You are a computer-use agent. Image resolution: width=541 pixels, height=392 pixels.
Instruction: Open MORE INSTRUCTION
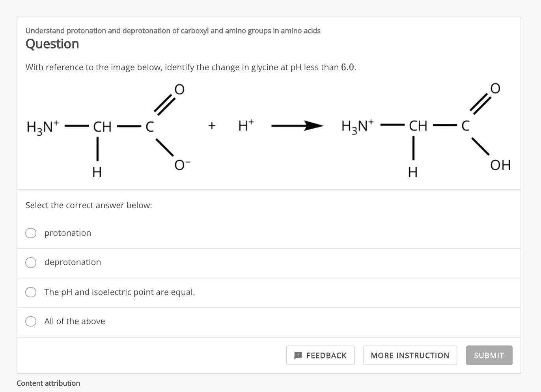[x=410, y=355]
